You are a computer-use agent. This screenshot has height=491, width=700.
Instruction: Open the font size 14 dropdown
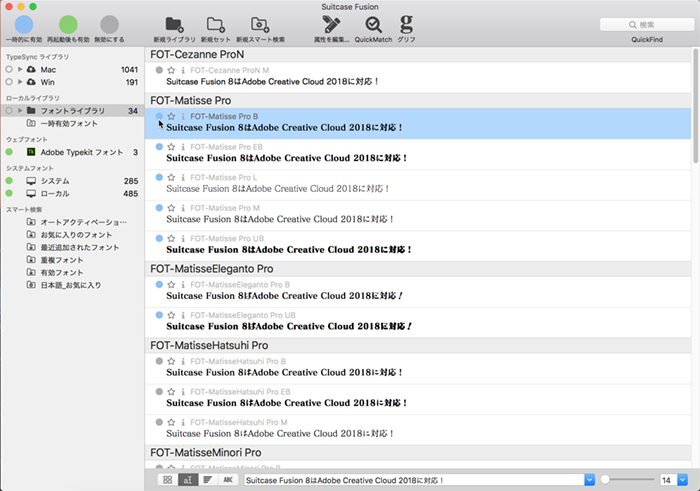pos(683,480)
